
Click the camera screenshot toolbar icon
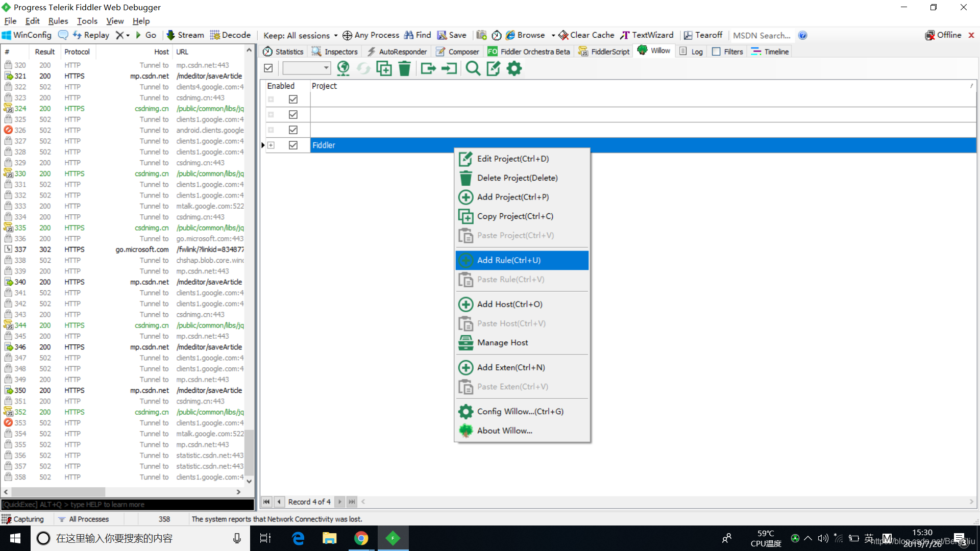point(481,35)
